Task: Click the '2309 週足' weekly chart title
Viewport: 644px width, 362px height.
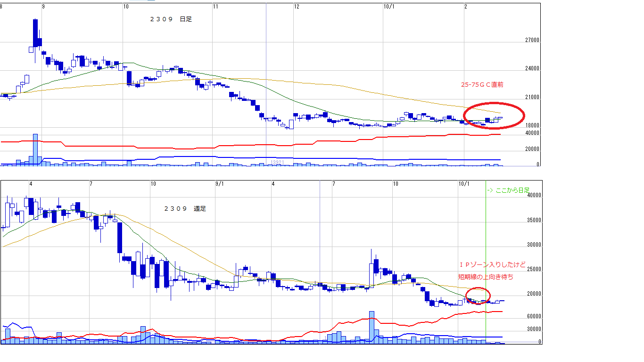Action: 185,208
